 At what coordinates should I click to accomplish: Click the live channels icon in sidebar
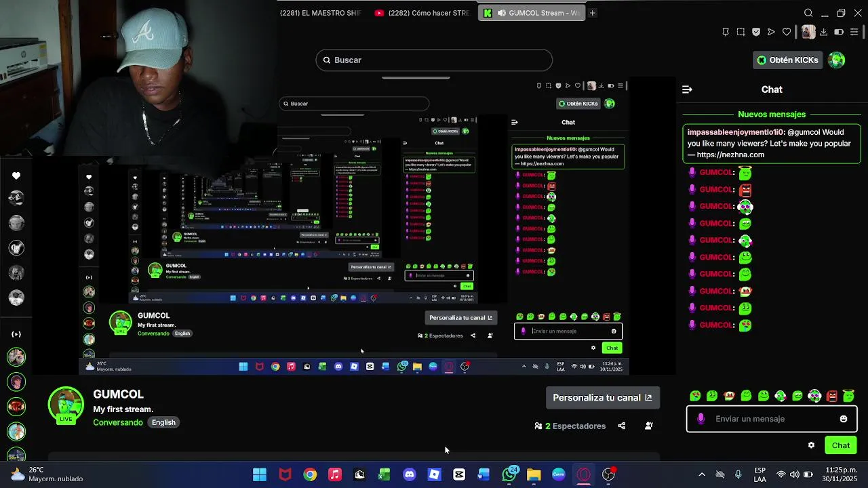pyautogui.click(x=16, y=334)
